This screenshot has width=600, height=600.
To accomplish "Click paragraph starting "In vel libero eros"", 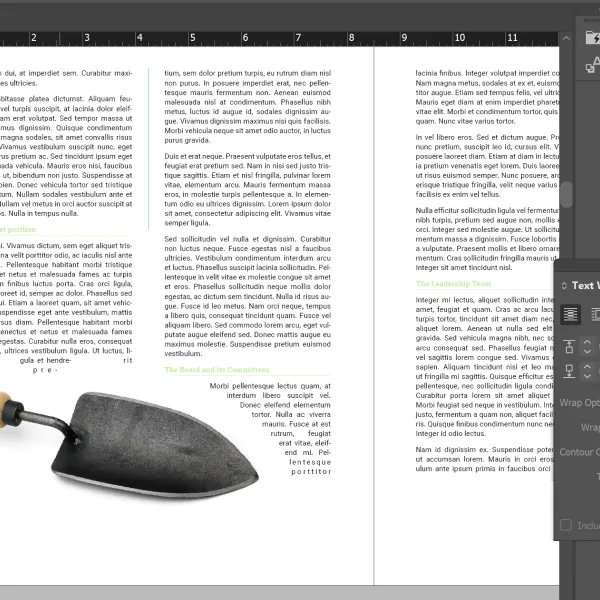I will 487,166.
